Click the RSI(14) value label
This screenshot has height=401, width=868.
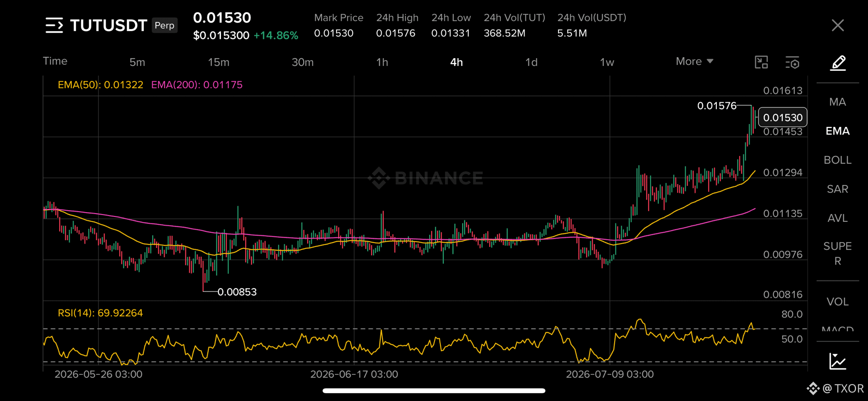100,313
